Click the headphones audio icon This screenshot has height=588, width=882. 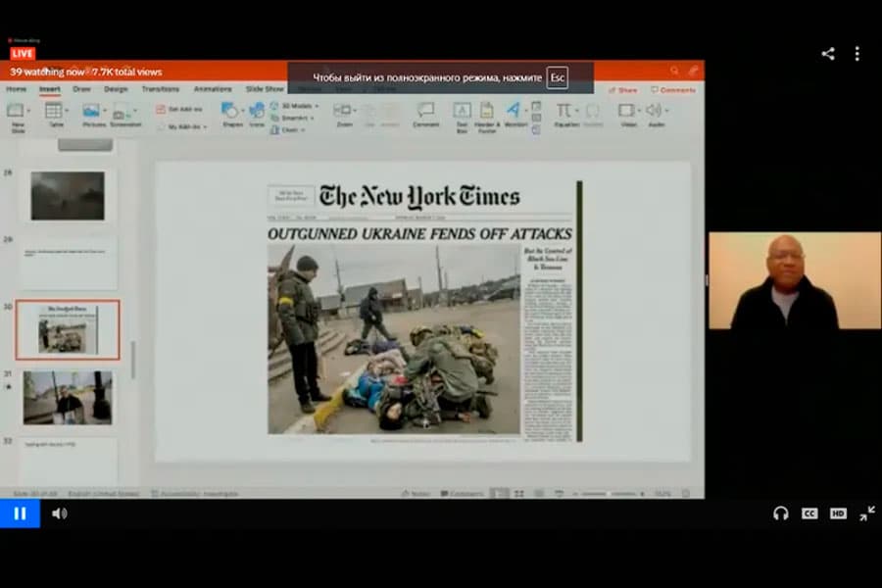pyautogui.click(x=781, y=513)
